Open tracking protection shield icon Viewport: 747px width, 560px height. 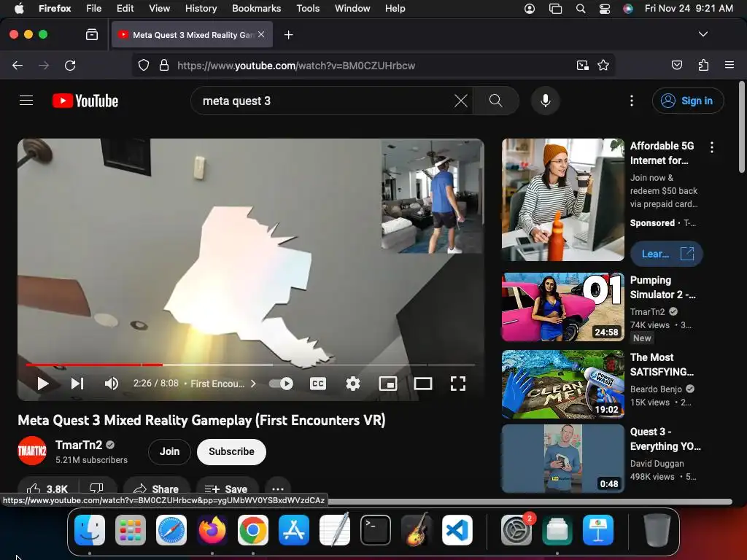pyautogui.click(x=144, y=65)
